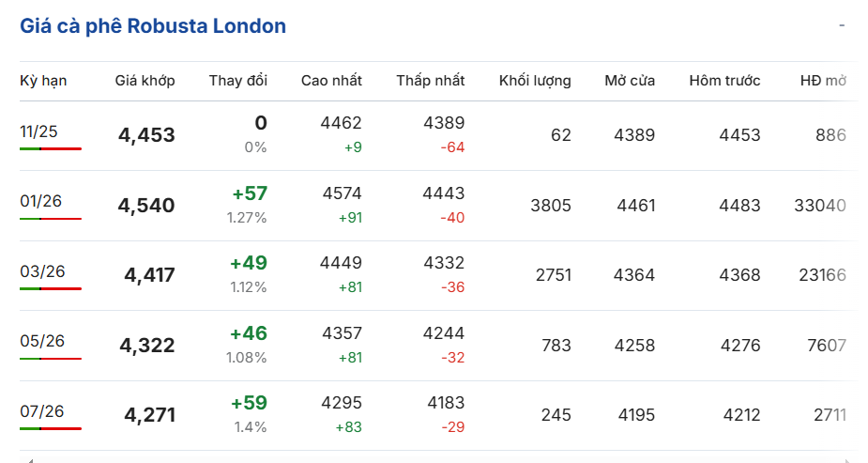Click the price range bar under 05/26

coord(51,359)
